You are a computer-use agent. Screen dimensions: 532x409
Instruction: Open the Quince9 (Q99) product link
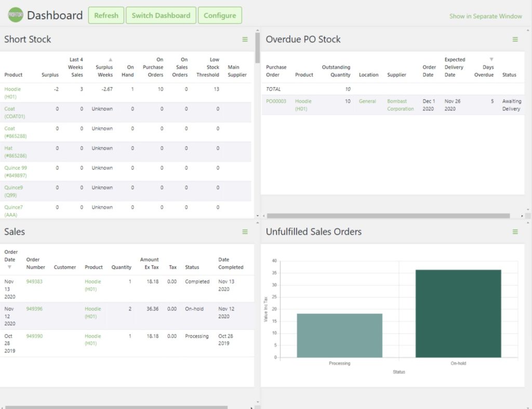[x=14, y=191]
